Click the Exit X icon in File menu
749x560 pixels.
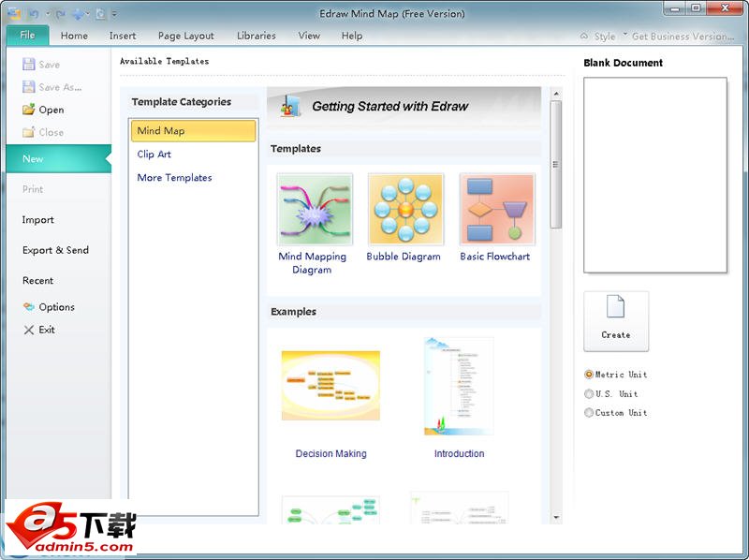[x=27, y=330]
